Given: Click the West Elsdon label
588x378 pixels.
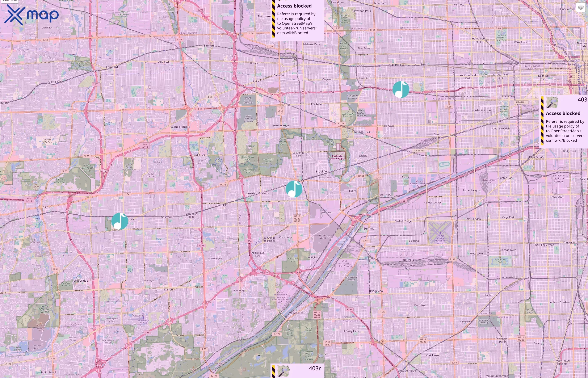Looking at the screenshot, I should (473, 219).
